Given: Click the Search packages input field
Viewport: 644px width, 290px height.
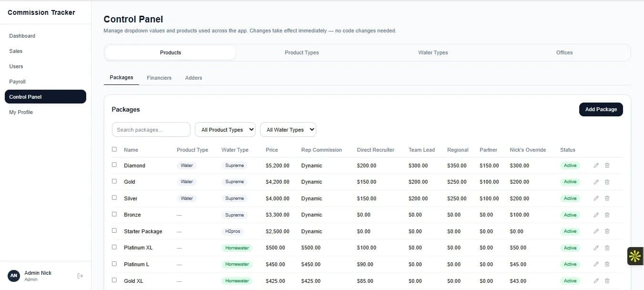Looking at the screenshot, I should point(151,130).
